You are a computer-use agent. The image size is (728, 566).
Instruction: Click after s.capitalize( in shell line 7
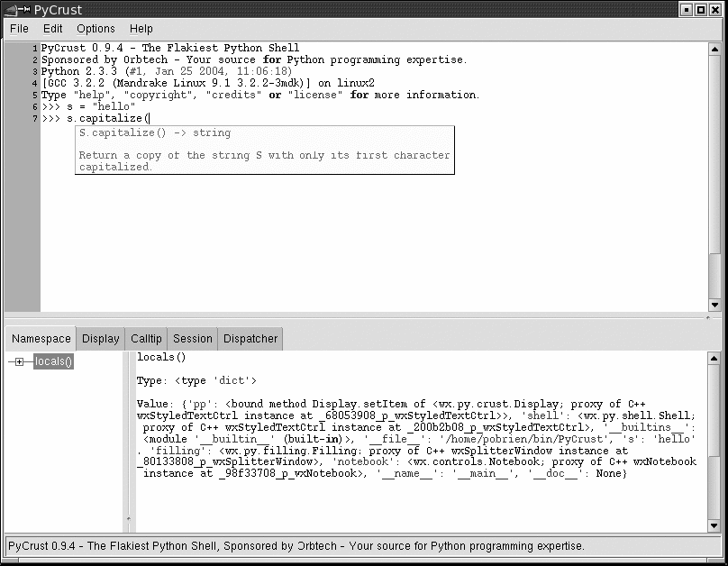point(149,118)
